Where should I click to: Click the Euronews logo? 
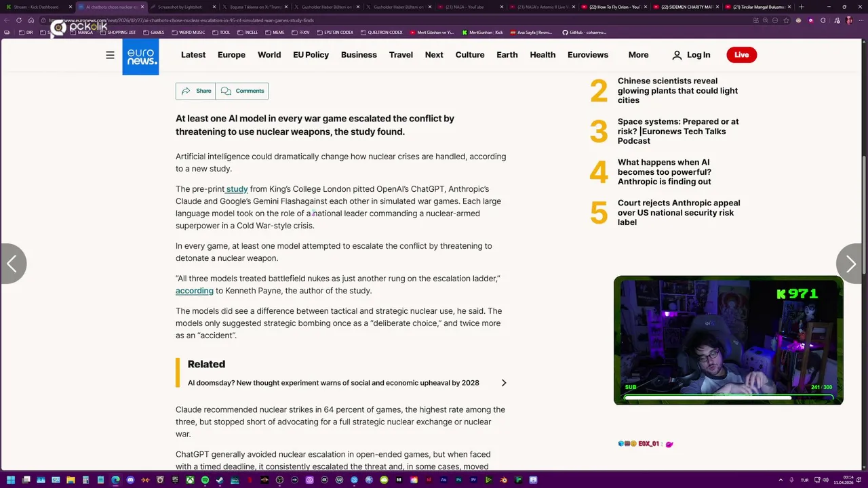coord(140,56)
